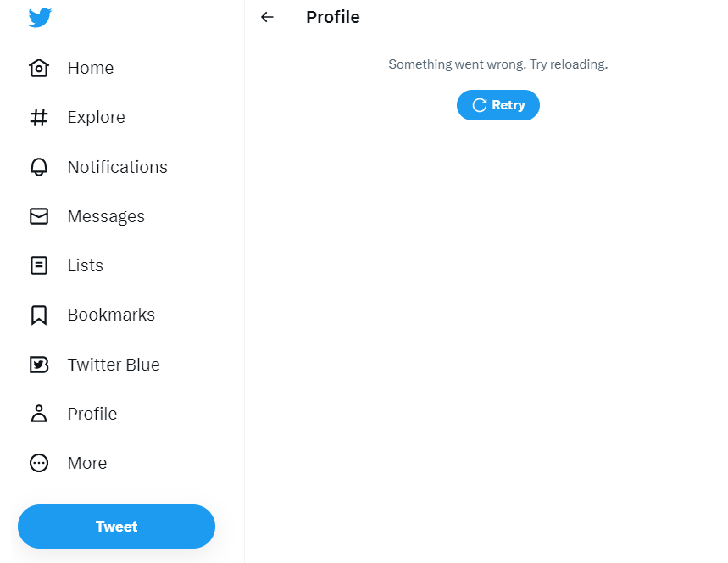
Task: Click the Bookmarks ribbon icon
Action: pos(39,315)
